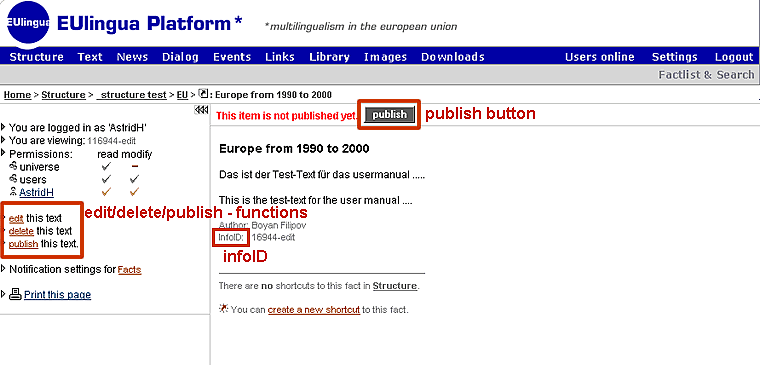Click shortcut icon before breadcrumb title

[205, 94]
